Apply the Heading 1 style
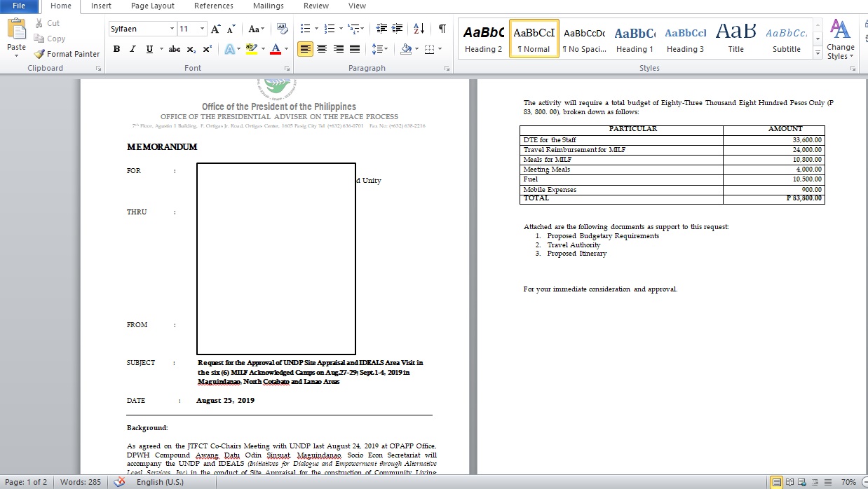The width and height of the screenshot is (868, 489). [635, 39]
